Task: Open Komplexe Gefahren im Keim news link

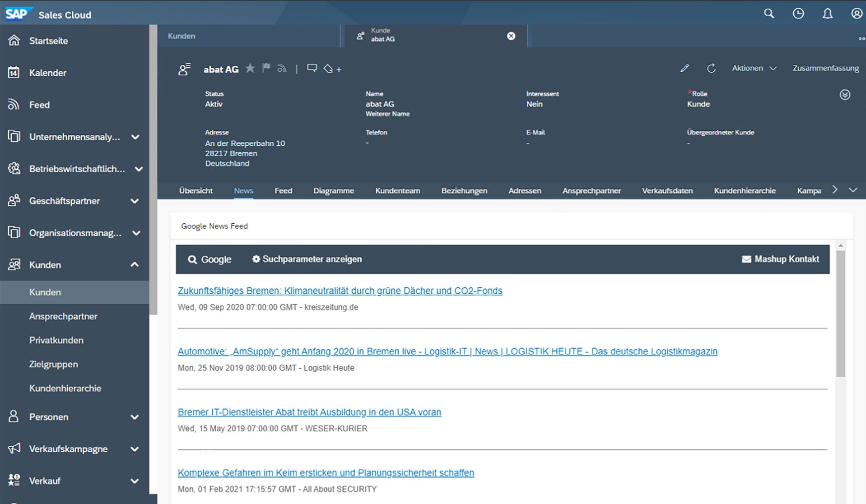Action: point(326,472)
